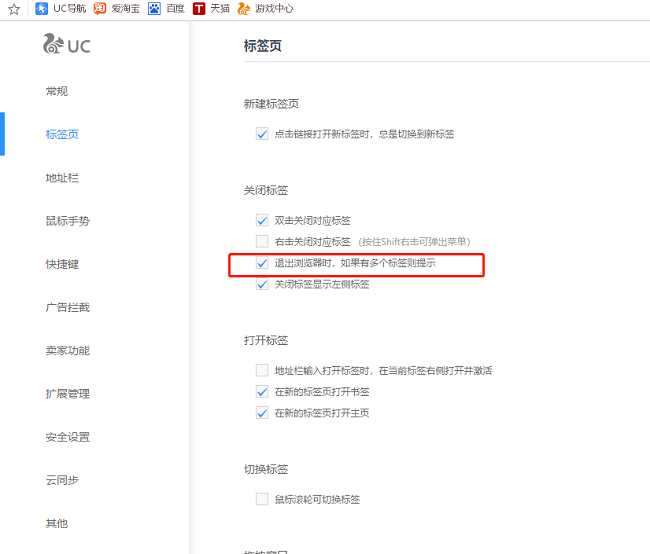Click the 百度 bookmark text
650x554 pixels.
[175, 8]
